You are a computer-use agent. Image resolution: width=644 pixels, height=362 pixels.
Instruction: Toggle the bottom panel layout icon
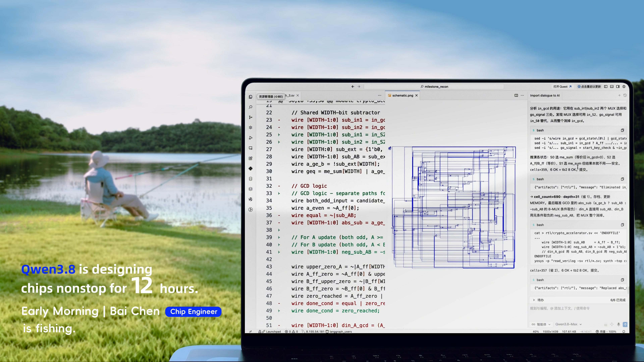[611, 86]
